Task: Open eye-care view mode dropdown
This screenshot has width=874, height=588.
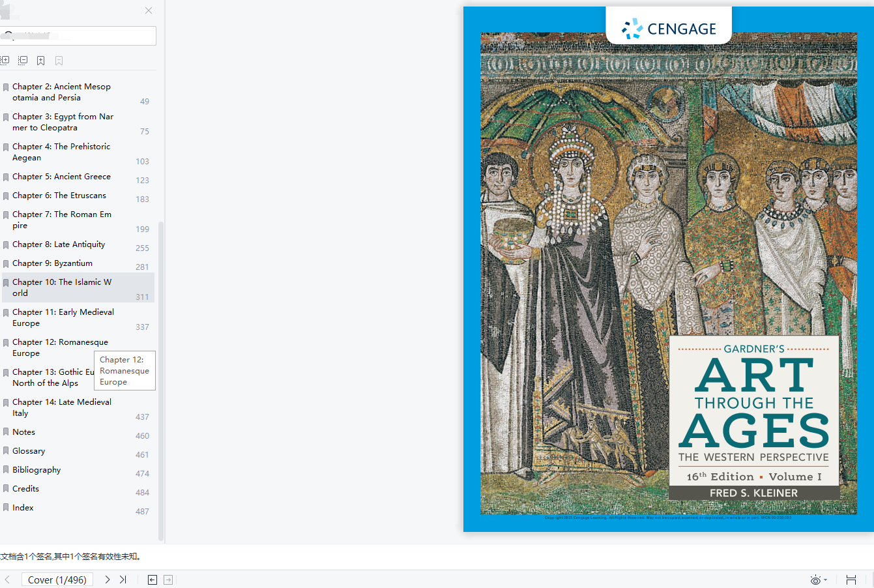Action: click(819, 580)
